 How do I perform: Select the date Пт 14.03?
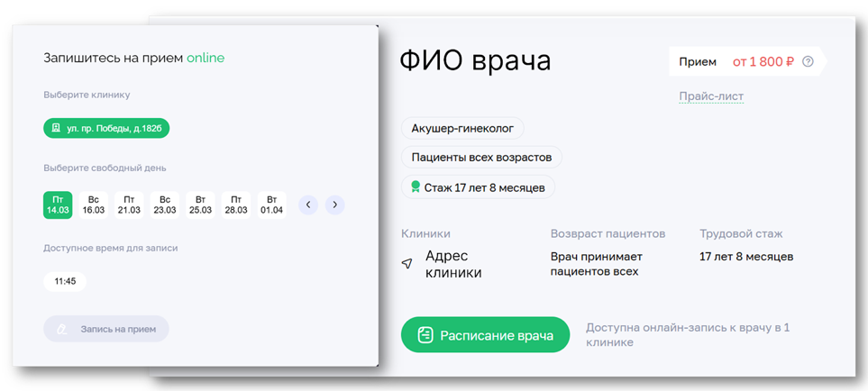coord(58,205)
